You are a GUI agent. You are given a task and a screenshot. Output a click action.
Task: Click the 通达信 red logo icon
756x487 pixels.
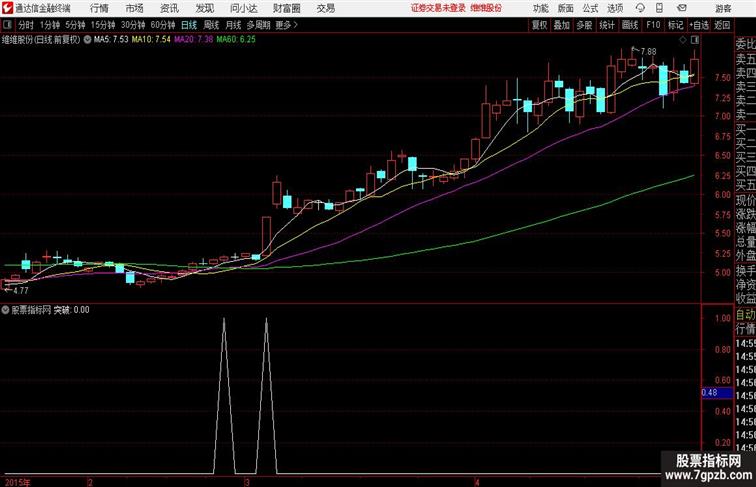tap(7, 8)
